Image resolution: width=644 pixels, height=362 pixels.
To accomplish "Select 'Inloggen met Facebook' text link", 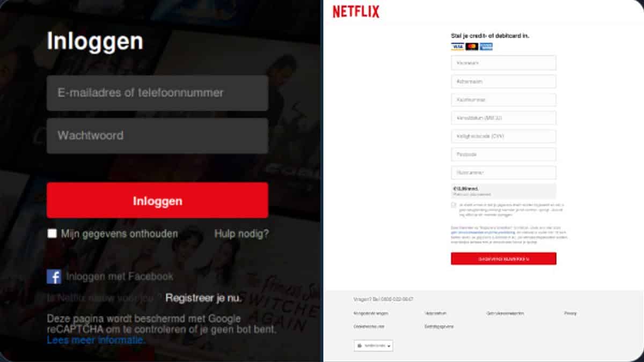I will (120, 277).
